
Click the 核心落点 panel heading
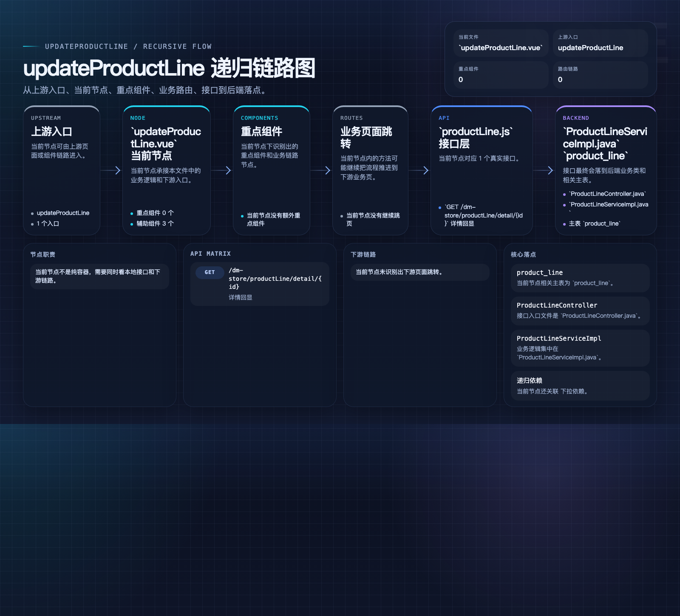[x=523, y=254]
